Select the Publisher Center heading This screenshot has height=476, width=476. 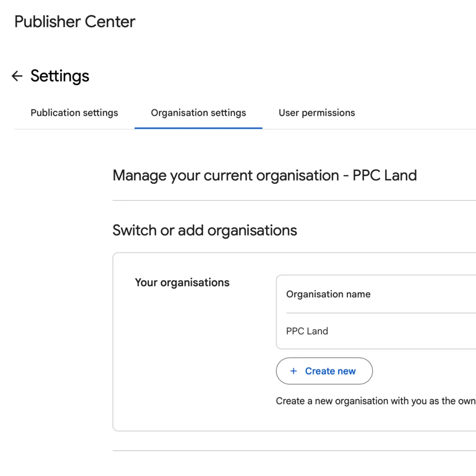74,22
